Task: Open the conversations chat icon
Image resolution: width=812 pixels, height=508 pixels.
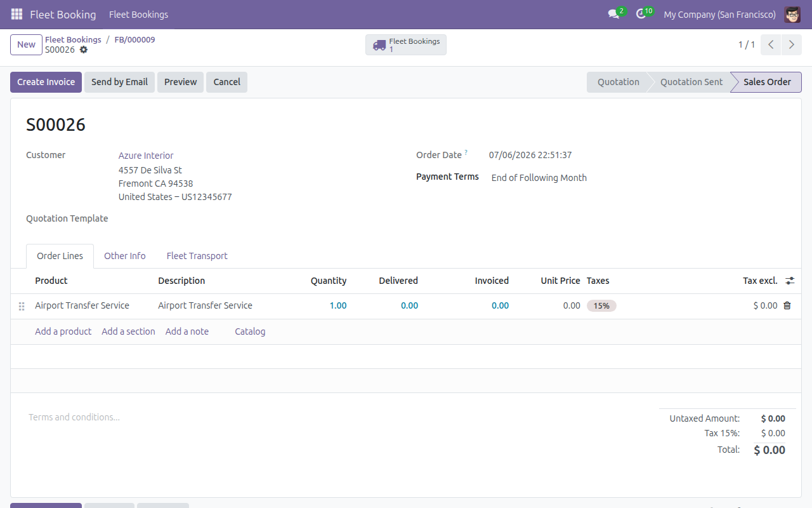Action: tap(613, 14)
